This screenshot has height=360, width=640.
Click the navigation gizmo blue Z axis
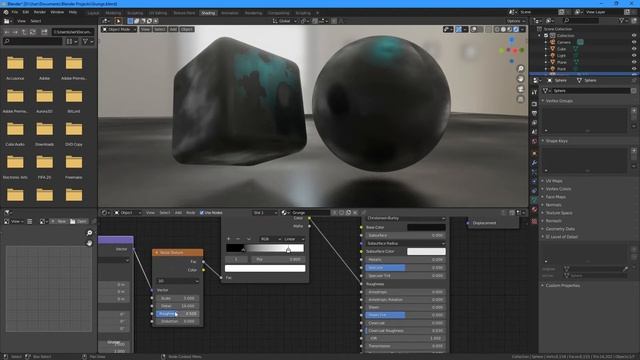tap(512, 40)
